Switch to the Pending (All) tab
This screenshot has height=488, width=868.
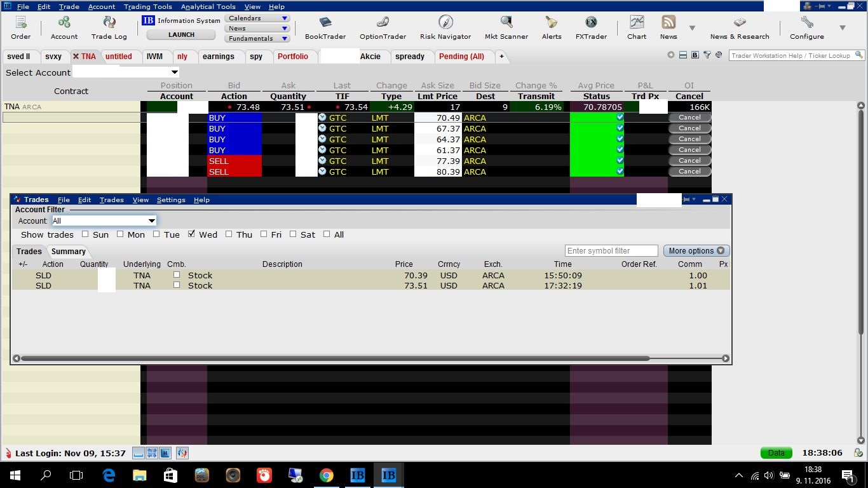point(462,57)
